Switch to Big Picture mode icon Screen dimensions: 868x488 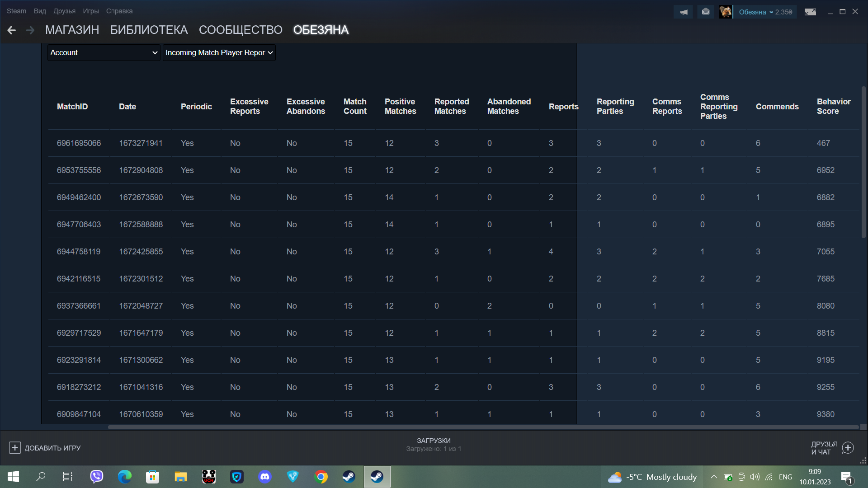point(810,12)
